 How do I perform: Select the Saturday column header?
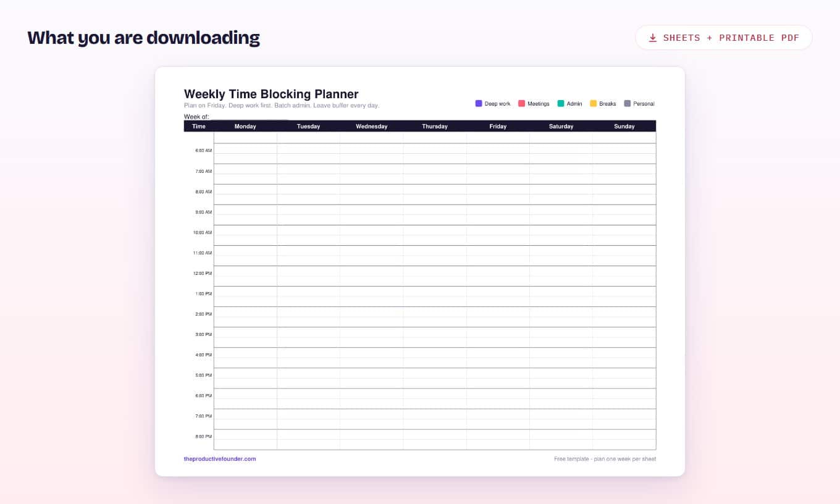[x=561, y=126]
